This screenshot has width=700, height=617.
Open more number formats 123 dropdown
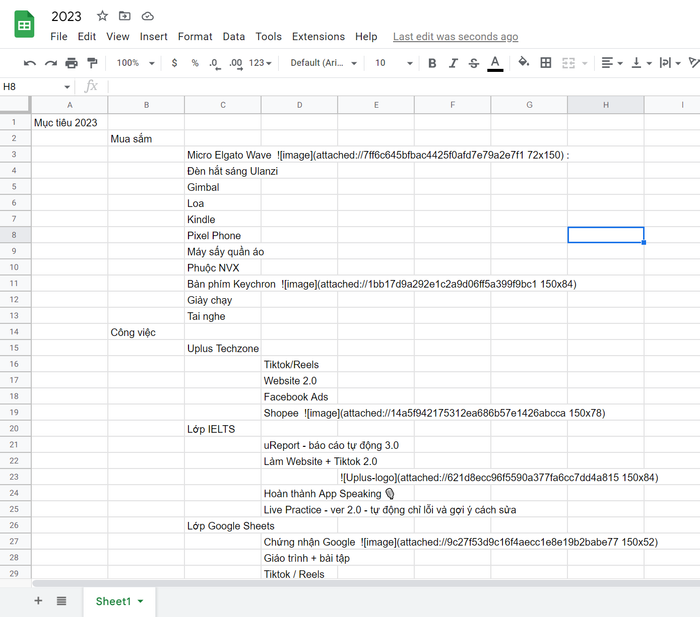tap(260, 63)
